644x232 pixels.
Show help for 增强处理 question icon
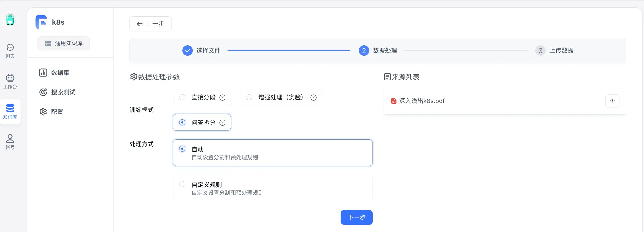tap(313, 97)
